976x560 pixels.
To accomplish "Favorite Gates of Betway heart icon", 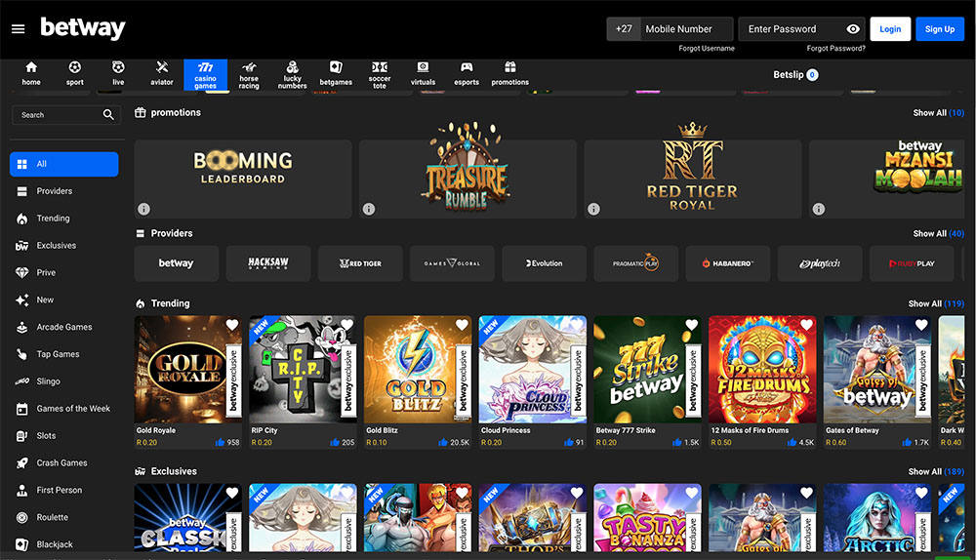I will pyautogui.click(x=921, y=325).
